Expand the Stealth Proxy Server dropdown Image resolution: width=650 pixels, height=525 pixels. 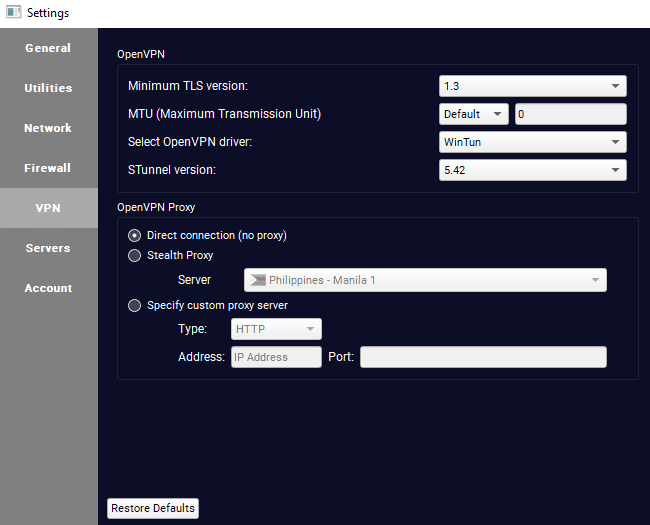click(425, 280)
